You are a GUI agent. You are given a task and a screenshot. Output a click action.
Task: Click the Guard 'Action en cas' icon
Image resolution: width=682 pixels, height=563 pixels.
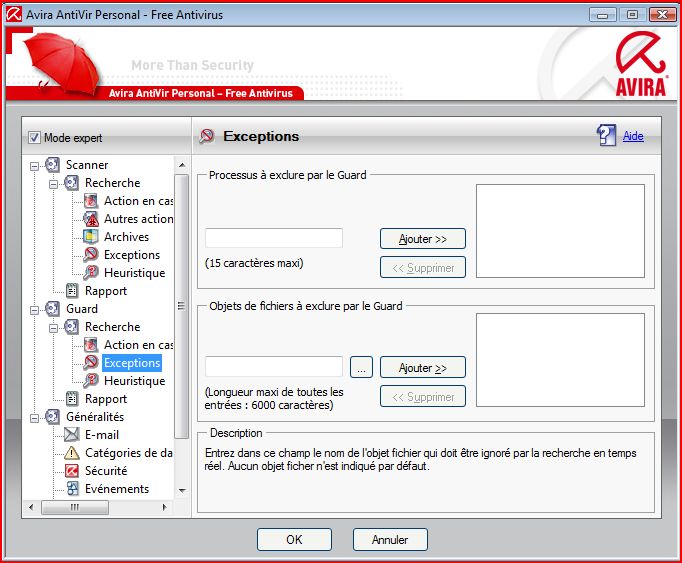90,345
